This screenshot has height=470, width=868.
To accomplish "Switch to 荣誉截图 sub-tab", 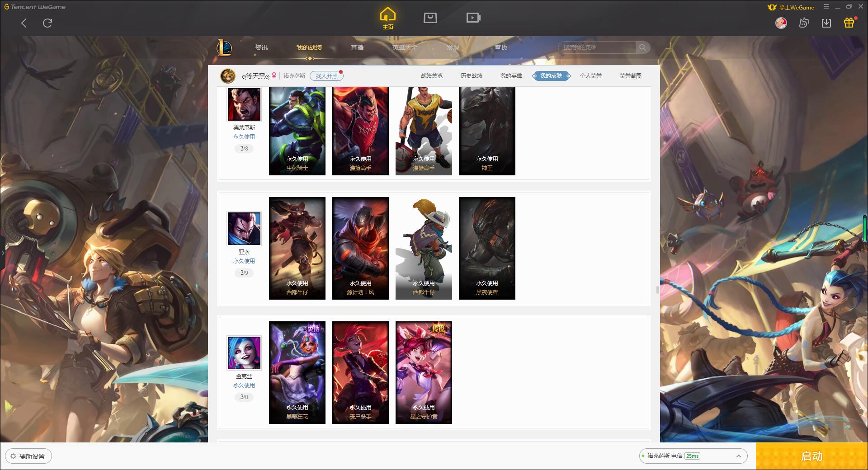I will (631, 76).
